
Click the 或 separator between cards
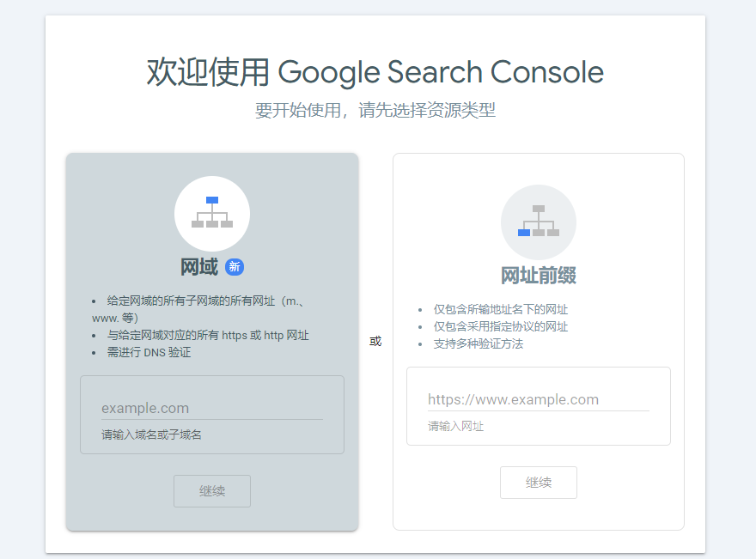click(x=375, y=342)
